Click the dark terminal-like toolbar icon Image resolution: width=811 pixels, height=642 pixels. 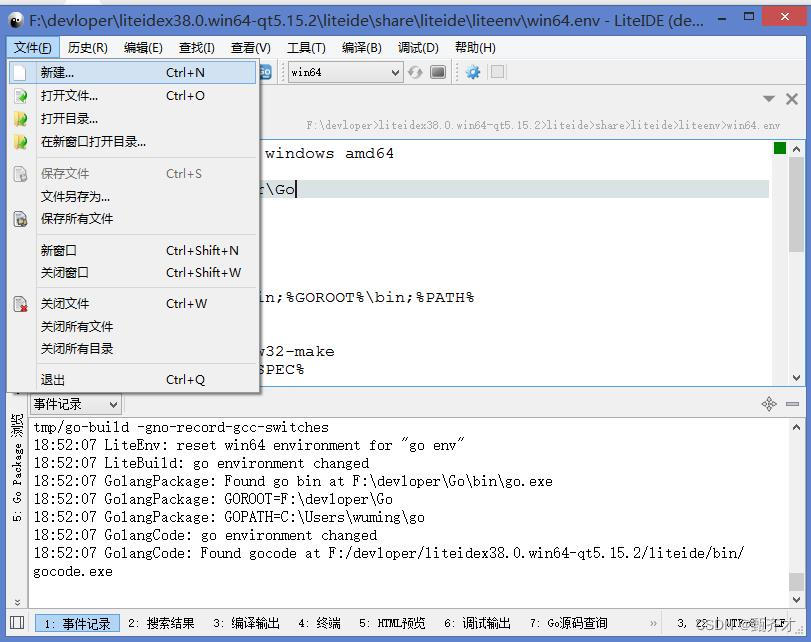438,72
